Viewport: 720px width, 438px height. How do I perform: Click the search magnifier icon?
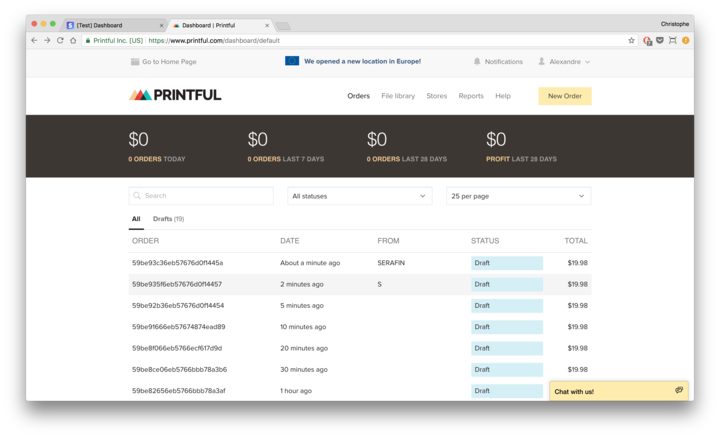click(137, 196)
